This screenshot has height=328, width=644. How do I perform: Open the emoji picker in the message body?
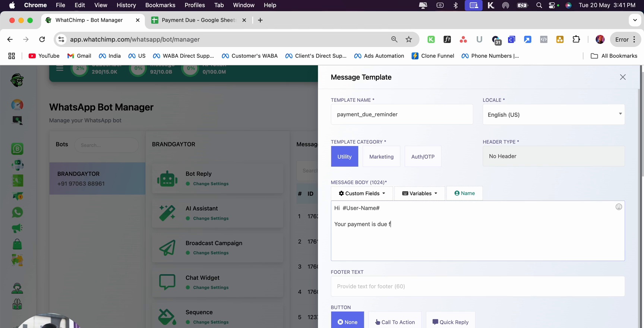click(619, 207)
